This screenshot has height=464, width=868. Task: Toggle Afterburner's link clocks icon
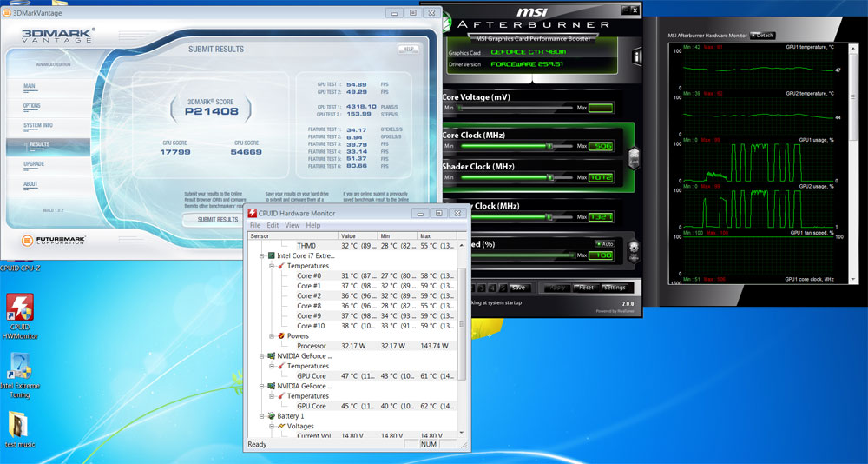click(x=634, y=158)
